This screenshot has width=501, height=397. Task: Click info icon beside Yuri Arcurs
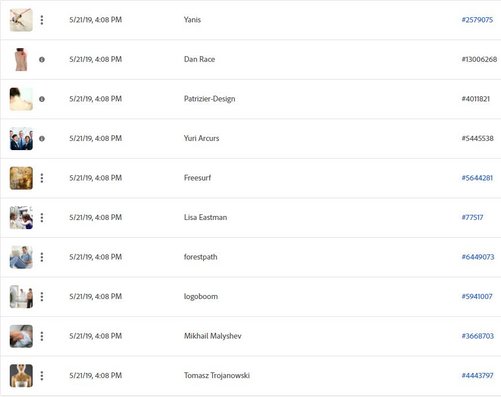[x=42, y=139]
